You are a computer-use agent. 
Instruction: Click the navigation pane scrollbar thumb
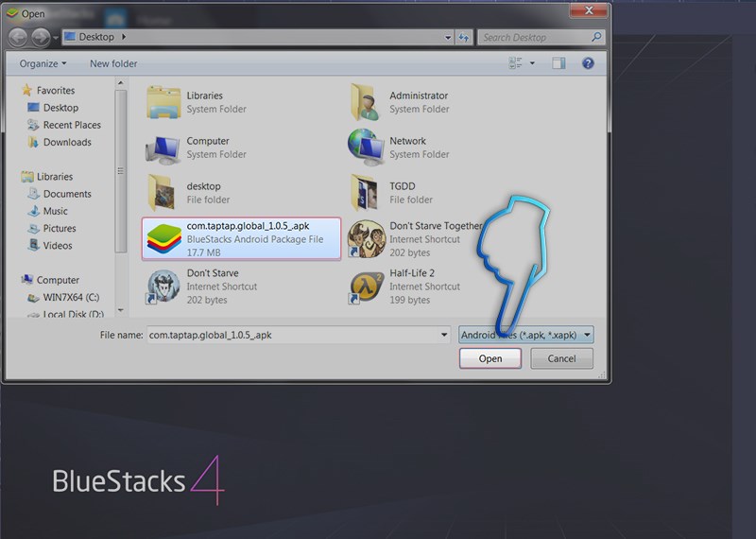point(121,171)
